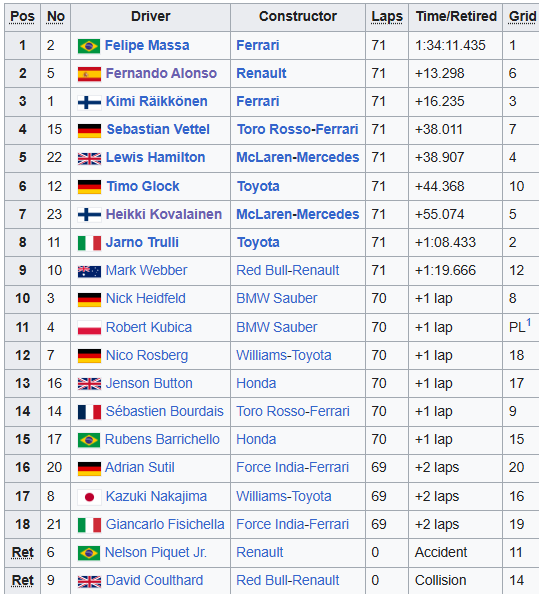Screen dimensions: 539x594
Task: Click the Laps column header
Action: coord(387,16)
